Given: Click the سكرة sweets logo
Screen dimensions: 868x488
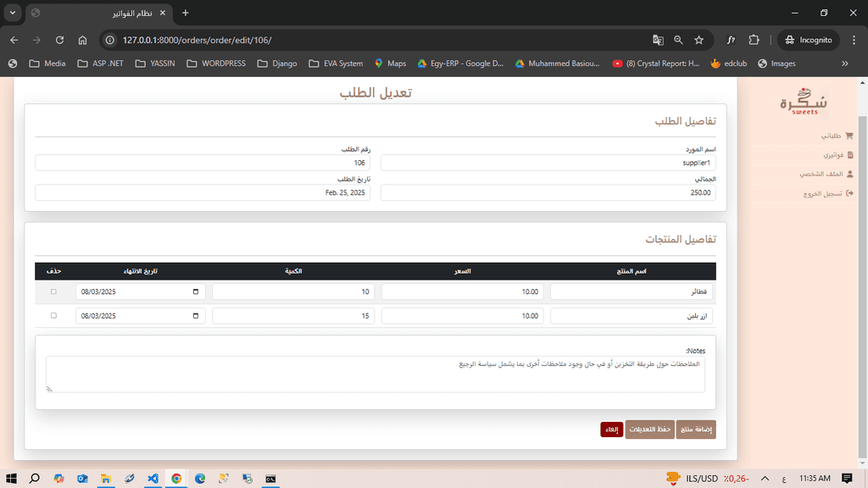Looking at the screenshot, I should click(804, 102).
